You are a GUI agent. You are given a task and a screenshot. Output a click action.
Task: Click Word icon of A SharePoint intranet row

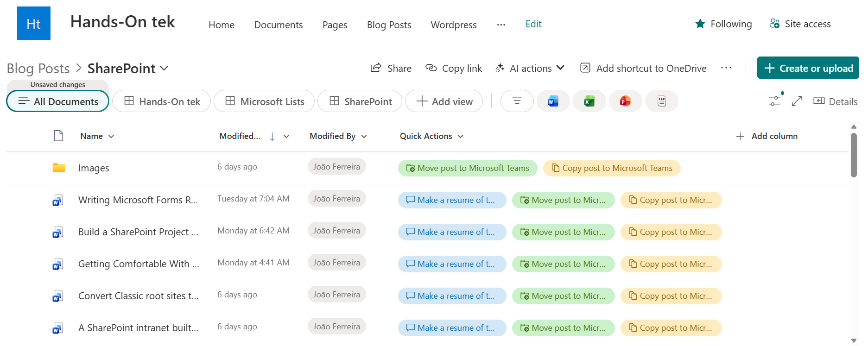point(57,328)
